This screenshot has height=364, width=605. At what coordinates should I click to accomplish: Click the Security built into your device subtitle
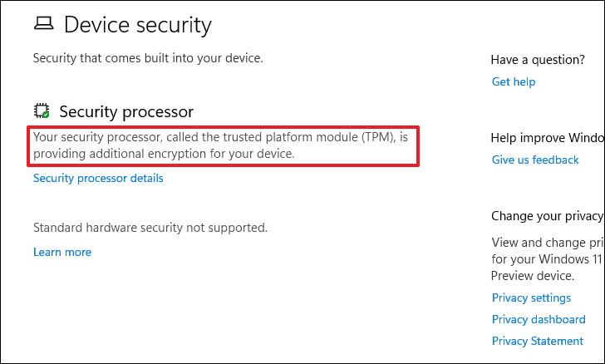pos(148,58)
